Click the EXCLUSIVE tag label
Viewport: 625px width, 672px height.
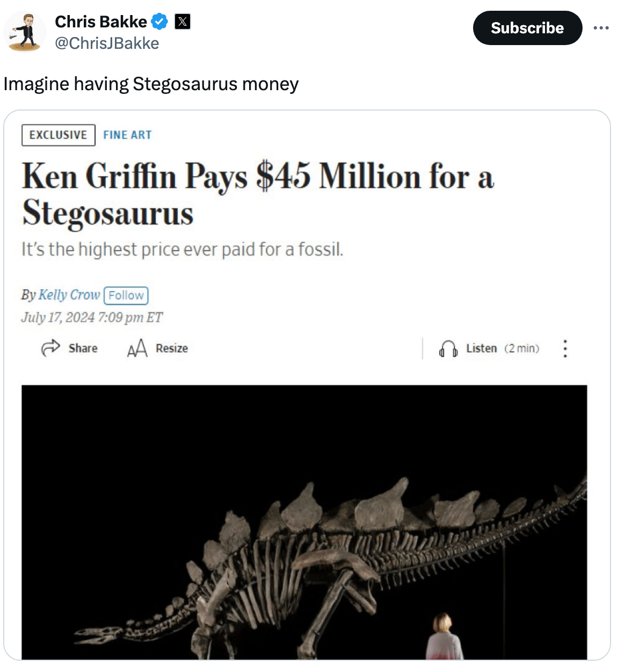click(x=58, y=135)
